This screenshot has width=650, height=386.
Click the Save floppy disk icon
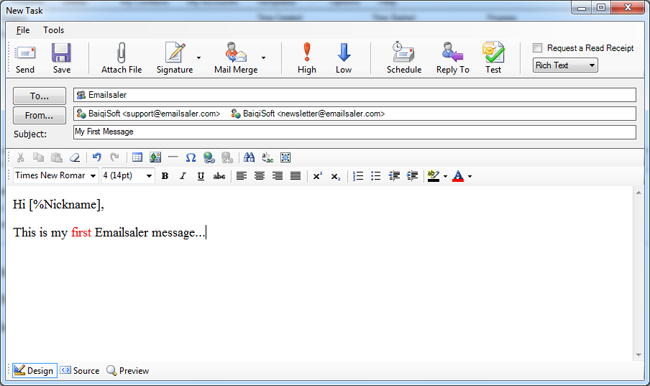(x=61, y=53)
